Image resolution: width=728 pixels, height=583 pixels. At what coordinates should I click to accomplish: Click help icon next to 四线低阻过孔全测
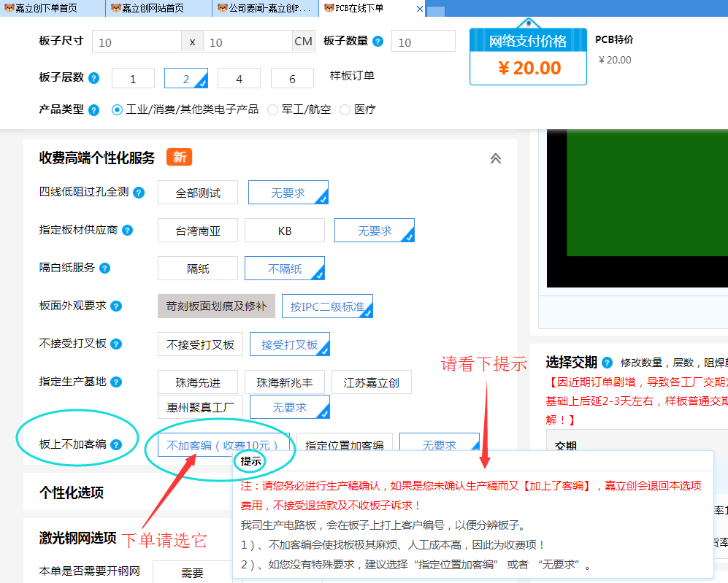click(139, 193)
